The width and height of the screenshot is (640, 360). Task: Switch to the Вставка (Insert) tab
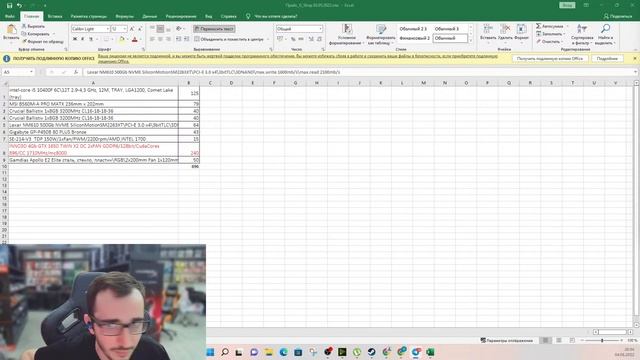click(x=55, y=16)
